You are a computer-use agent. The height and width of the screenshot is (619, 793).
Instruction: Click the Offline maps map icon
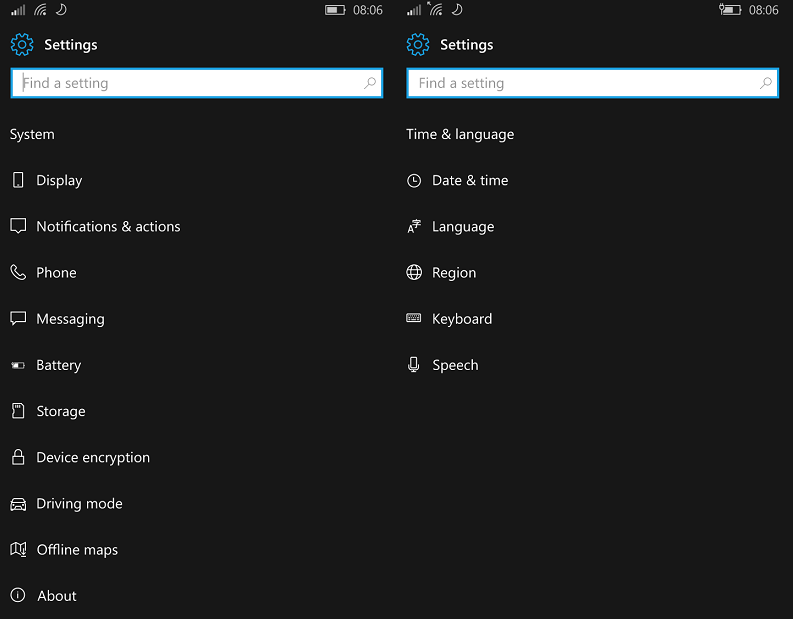point(18,549)
